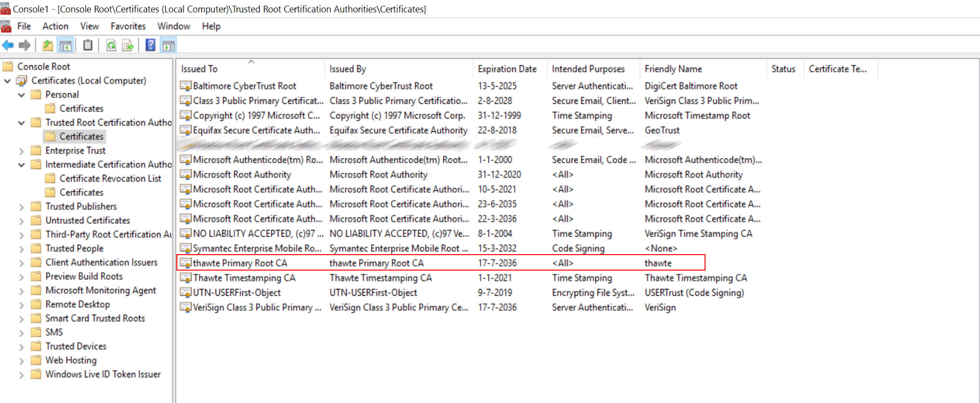Click the Certificate Revocation List folder icon
This screenshot has width=980, height=403.
[50, 178]
